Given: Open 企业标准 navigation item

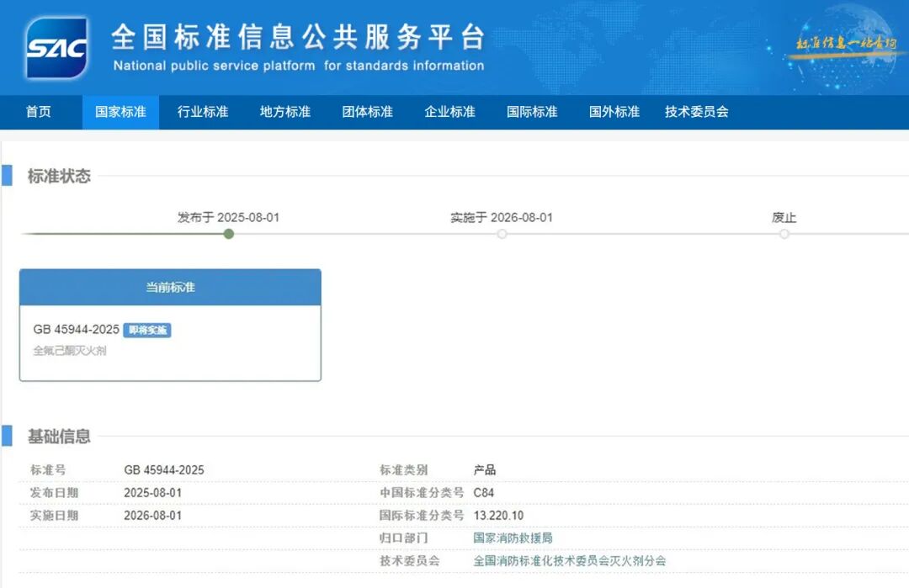Looking at the screenshot, I should [449, 112].
